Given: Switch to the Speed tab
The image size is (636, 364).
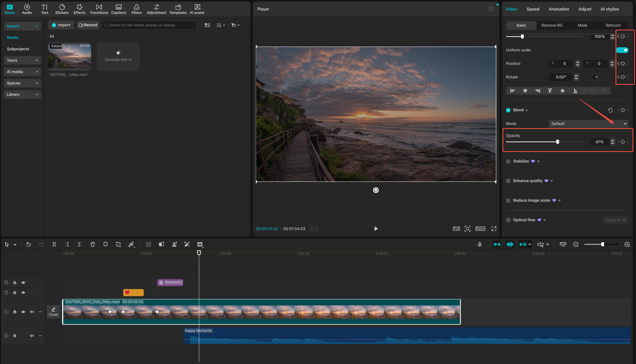Looking at the screenshot, I should 533,8.
